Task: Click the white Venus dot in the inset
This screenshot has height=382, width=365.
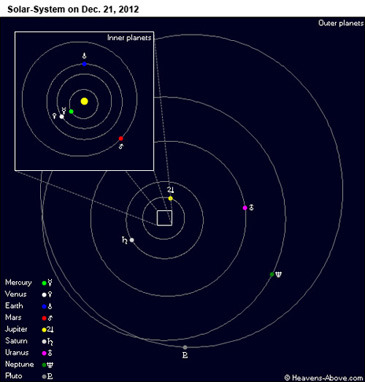Action: 62,116
